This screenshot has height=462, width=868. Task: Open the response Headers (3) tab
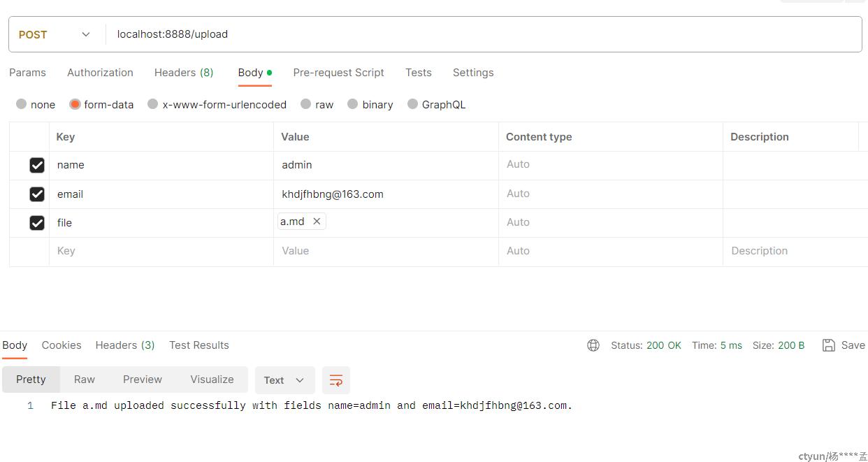(125, 345)
